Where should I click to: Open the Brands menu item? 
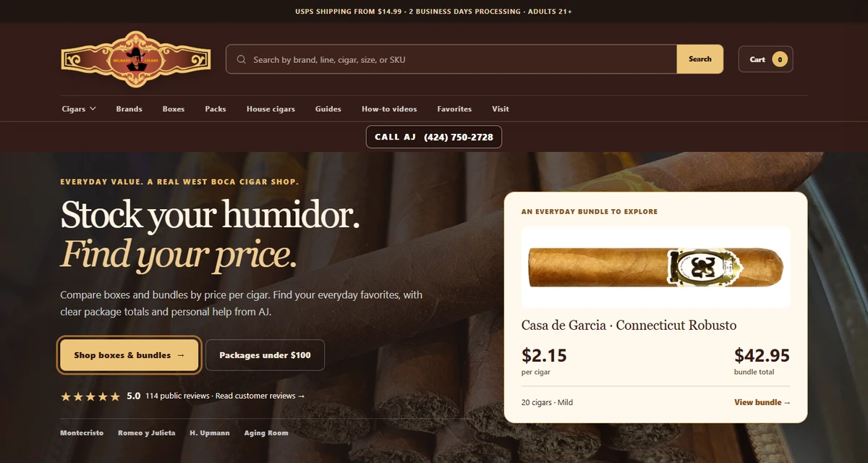129,109
